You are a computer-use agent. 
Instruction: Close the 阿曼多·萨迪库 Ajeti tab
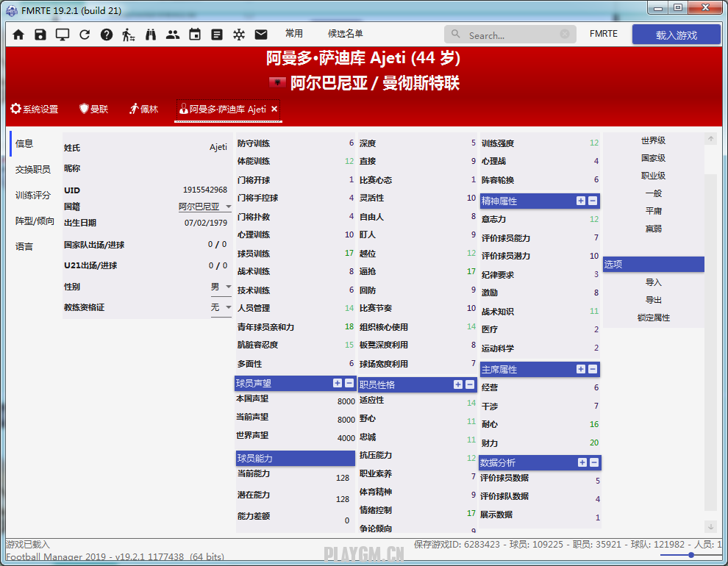tap(274, 109)
